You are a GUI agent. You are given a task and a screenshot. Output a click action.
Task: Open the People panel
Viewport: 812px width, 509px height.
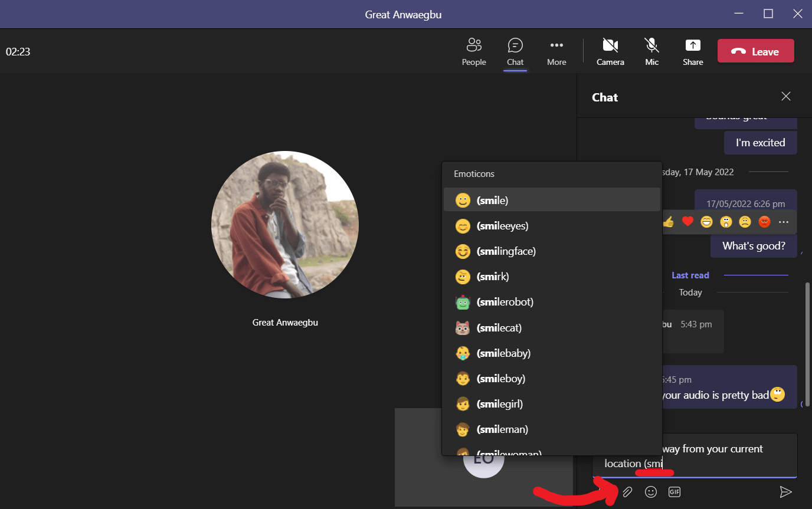pyautogui.click(x=474, y=51)
